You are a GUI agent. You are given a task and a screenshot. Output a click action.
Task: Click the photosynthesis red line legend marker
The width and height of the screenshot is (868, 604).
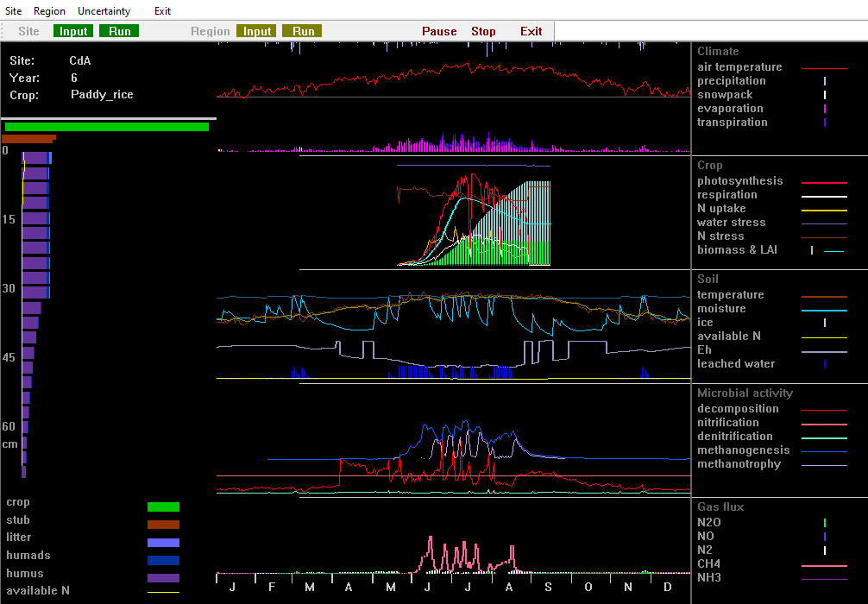point(823,182)
